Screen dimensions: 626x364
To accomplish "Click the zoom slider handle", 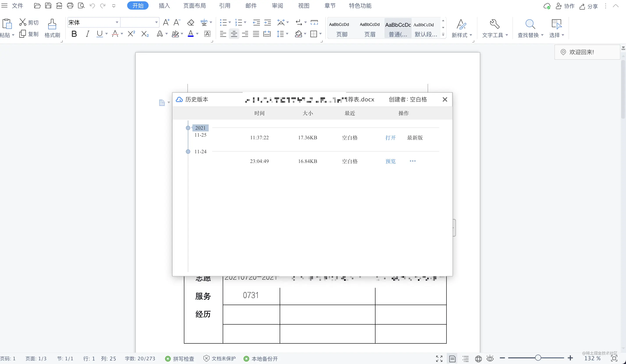I will point(538,358).
